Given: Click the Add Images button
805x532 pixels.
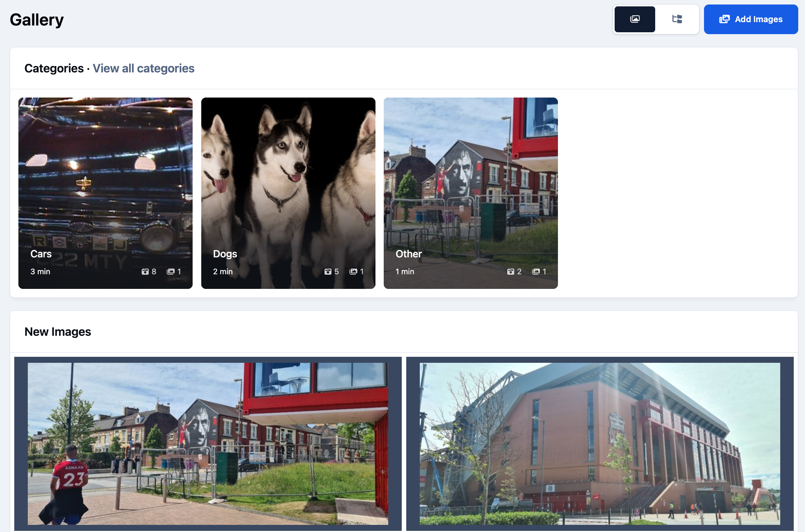Looking at the screenshot, I should (751, 19).
